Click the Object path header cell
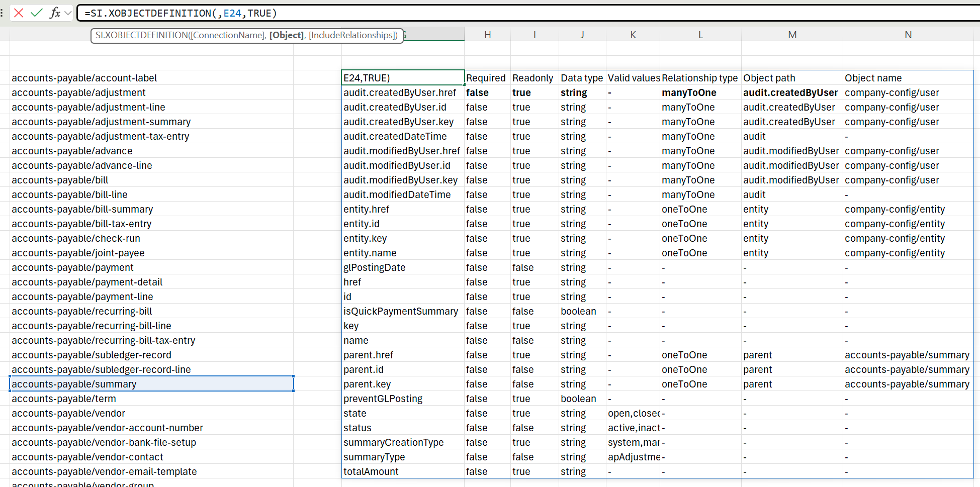Image resolution: width=980 pixels, height=487 pixels. [792, 78]
